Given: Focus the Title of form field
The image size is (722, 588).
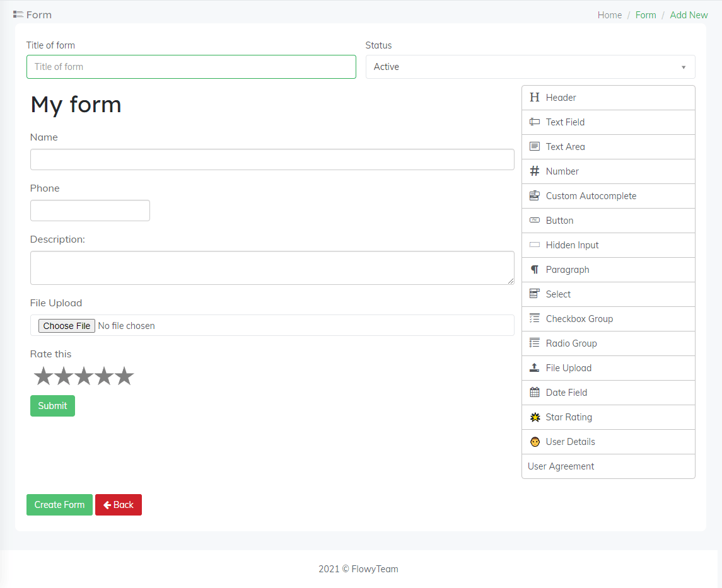Looking at the screenshot, I should pyautogui.click(x=191, y=67).
